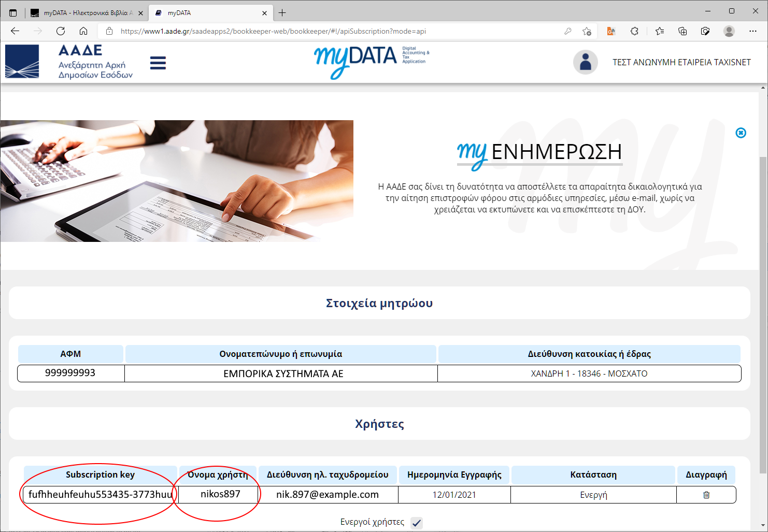Click the Όνομα χρήστη column header
This screenshot has height=532, width=768.
pos(218,475)
